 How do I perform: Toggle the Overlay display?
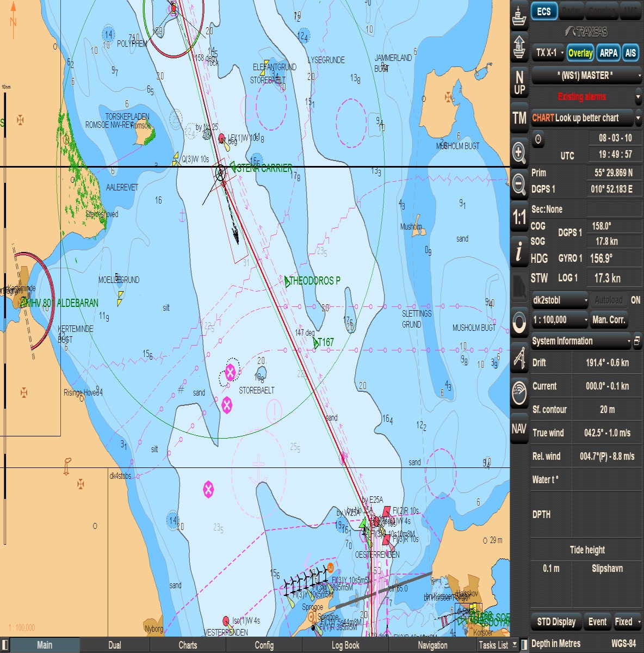coord(580,53)
